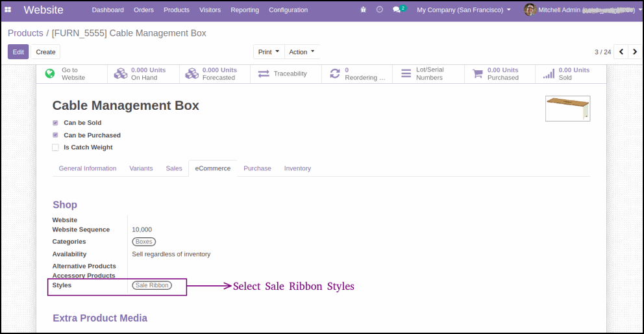The width and height of the screenshot is (644, 334).
Task: Switch to the Purchase tab
Action: pyautogui.click(x=257, y=168)
